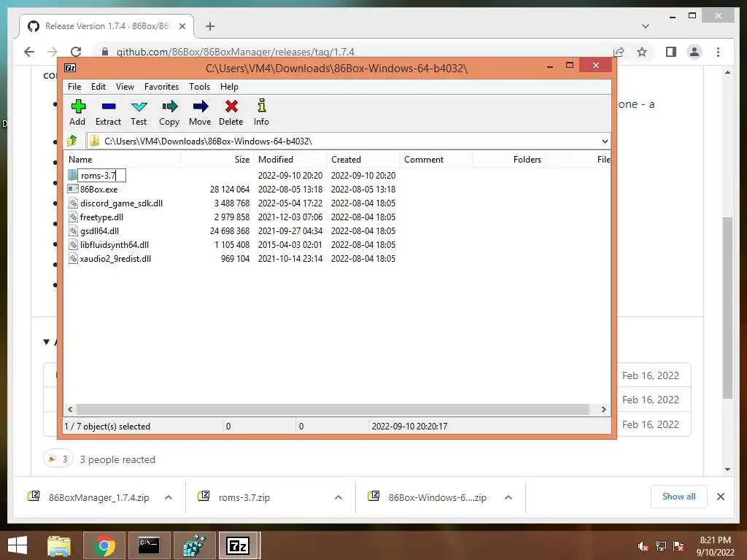Switch to Chrome on the taskbar

click(x=104, y=545)
